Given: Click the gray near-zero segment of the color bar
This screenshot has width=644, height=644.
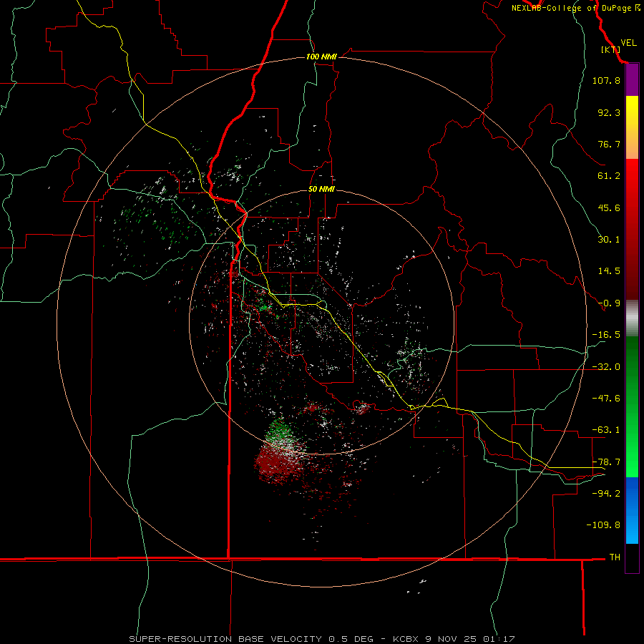Looking at the screenshot, I should coord(632,318).
